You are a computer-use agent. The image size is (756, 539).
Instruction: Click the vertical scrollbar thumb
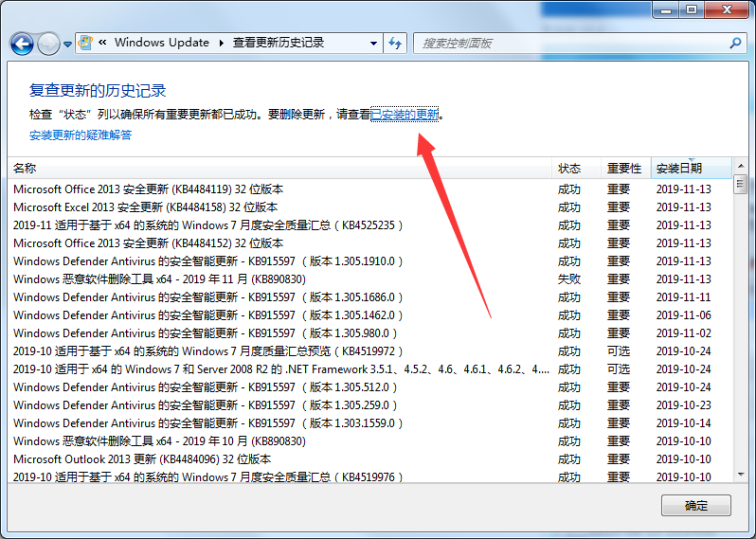(x=741, y=184)
